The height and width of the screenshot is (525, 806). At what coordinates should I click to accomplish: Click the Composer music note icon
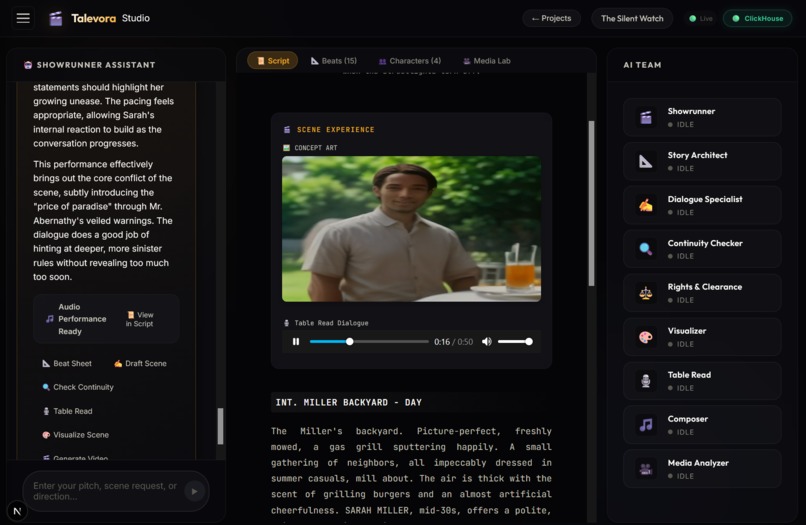tap(646, 425)
